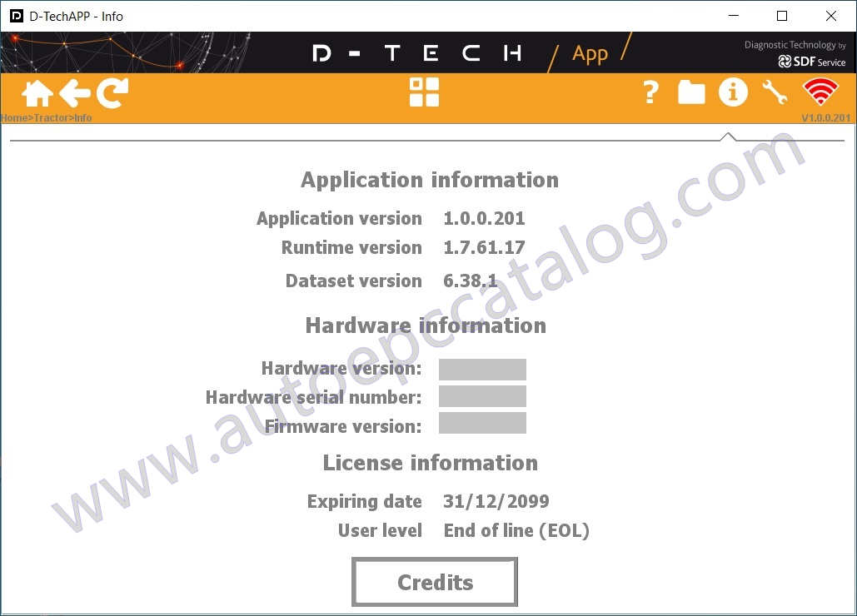Open help with the question mark icon
Image resolution: width=857 pixels, height=616 pixels.
point(650,92)
